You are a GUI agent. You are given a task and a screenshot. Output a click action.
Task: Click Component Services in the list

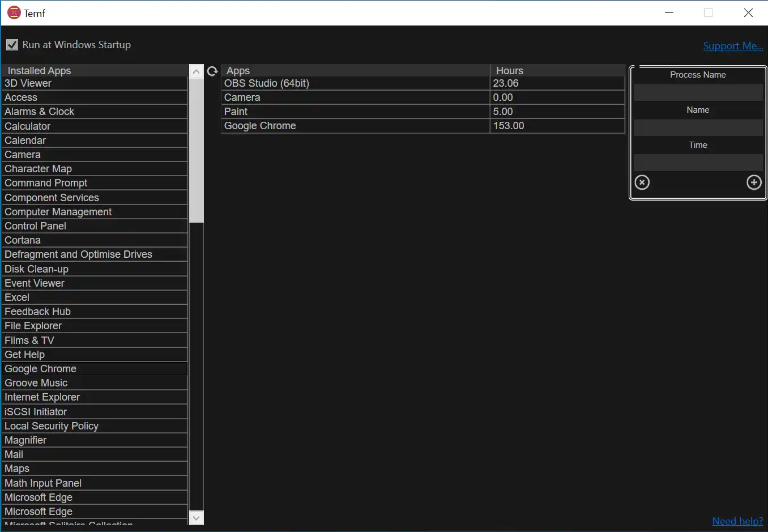pos(95,198)
